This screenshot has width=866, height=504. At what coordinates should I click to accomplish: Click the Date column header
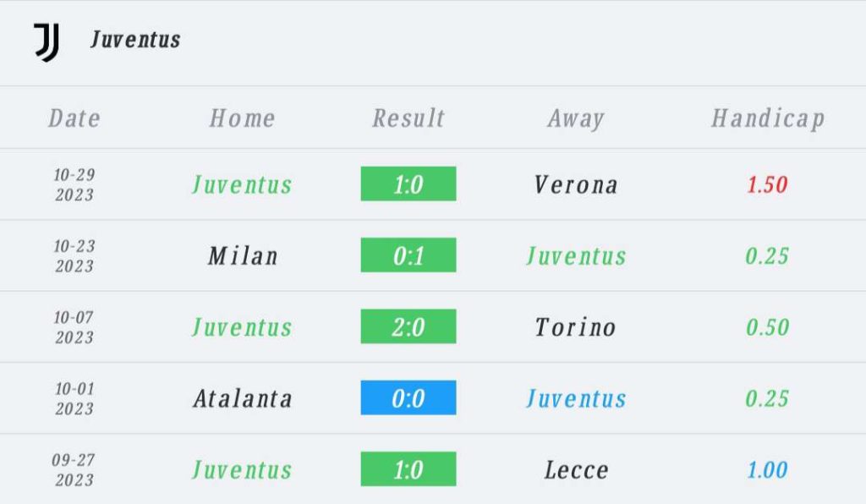74,118
